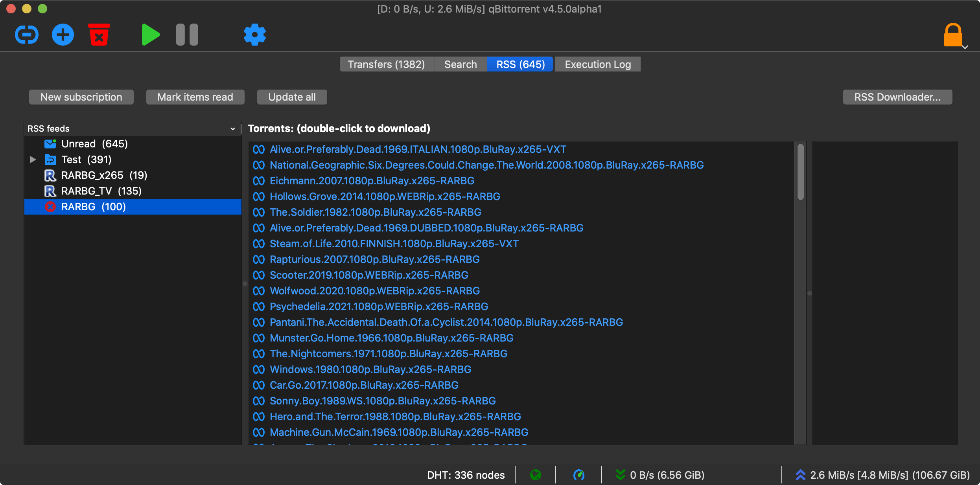The height and width of the screenshot is (485, 980).
Task: Expand the Test feed folder
Action: click(x=33, y=160)
